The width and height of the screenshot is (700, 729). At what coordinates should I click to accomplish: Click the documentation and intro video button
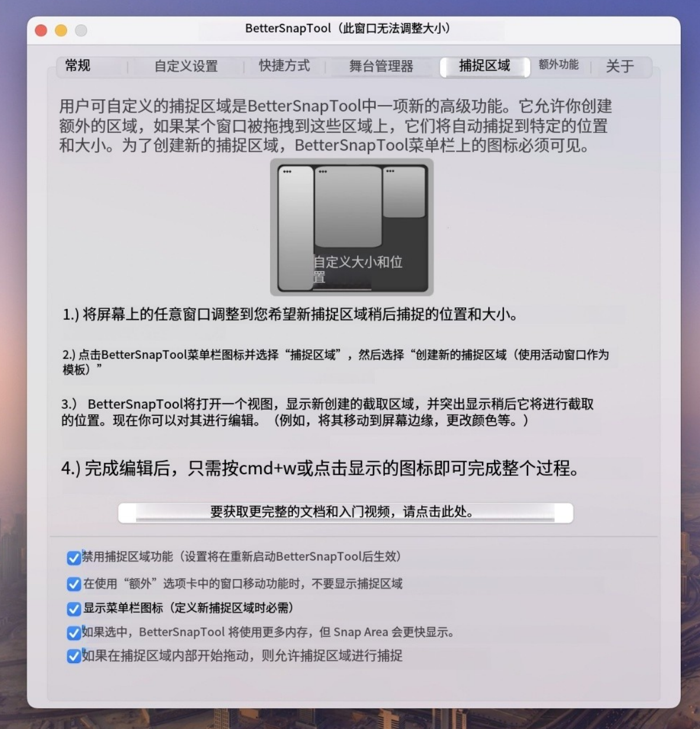345,513
